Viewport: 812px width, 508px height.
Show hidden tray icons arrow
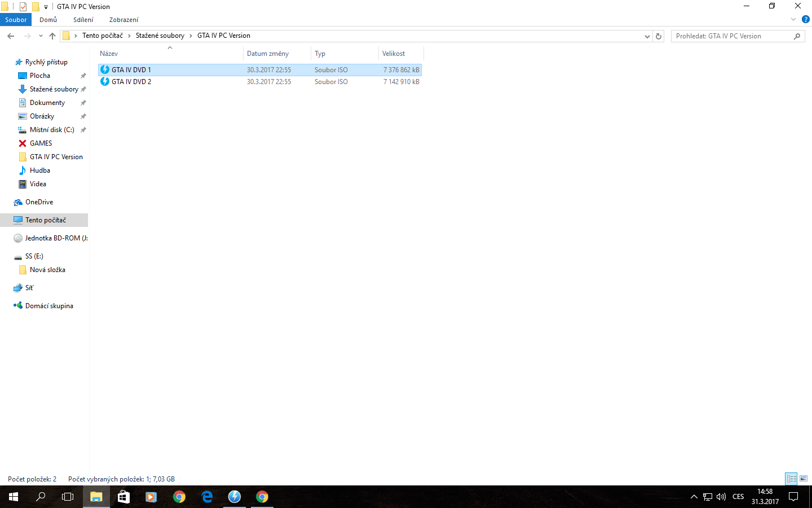click(x=694, y=497)
